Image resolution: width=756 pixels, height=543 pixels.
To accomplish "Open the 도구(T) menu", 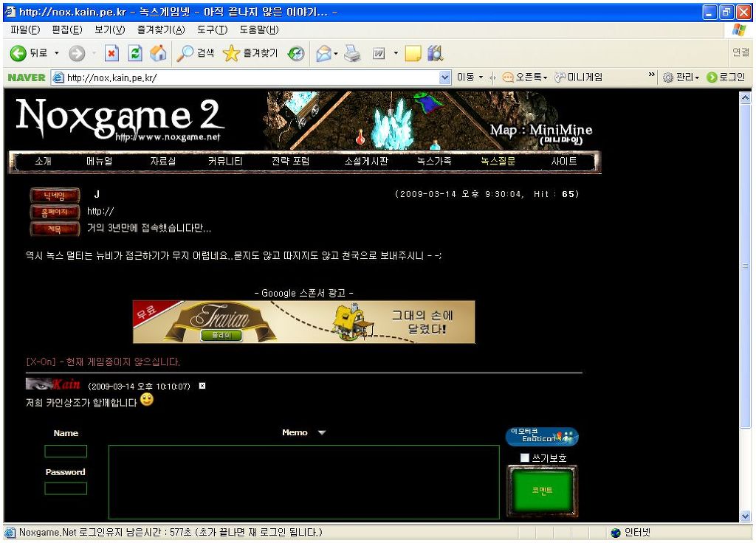I will coord(212,30).
